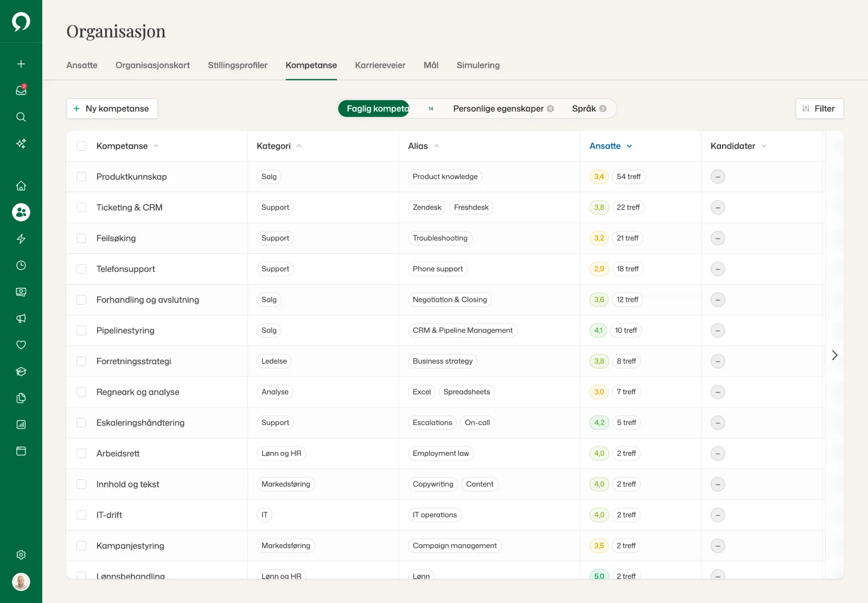This screenshot has width=868, height=603.
Task: Open the settings gear icon in sidebar
Action: 21,555
